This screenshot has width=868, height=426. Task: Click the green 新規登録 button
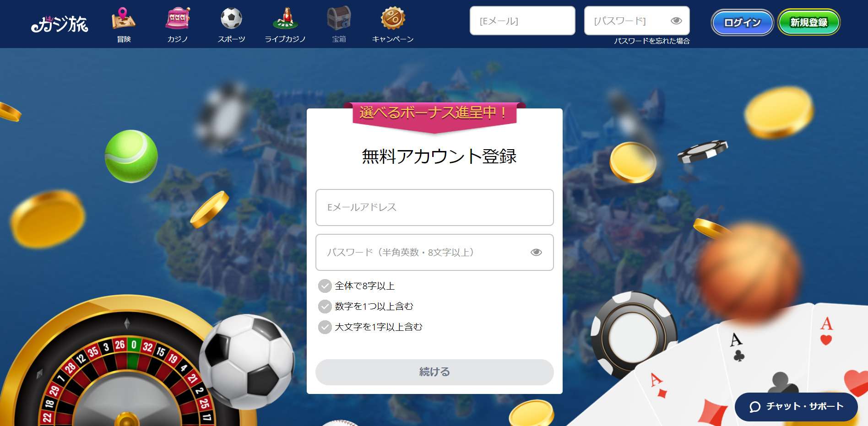coord(809,22)
